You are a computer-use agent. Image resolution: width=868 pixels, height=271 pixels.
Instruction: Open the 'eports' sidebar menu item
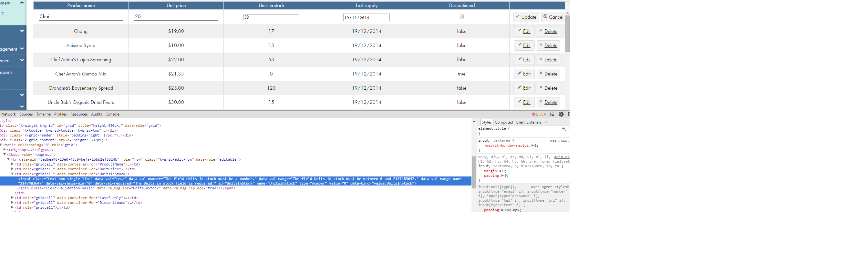coord(6,72)
